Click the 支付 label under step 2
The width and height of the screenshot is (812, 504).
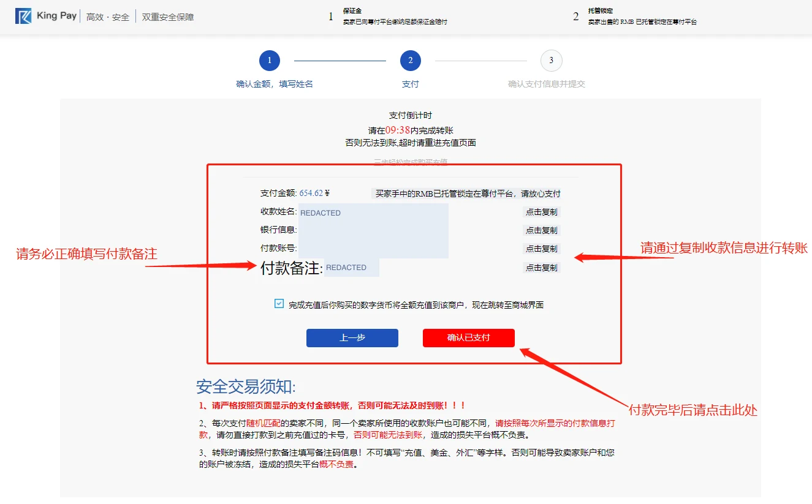point(411,84)
